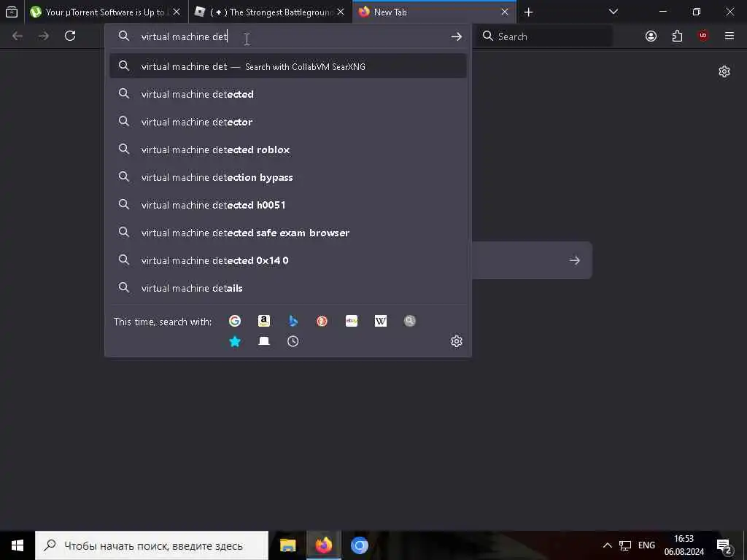Open Firefox application hamburger menu
This screenshot has width=747, height=560.
pyautogui.click(x=729, y=36)
